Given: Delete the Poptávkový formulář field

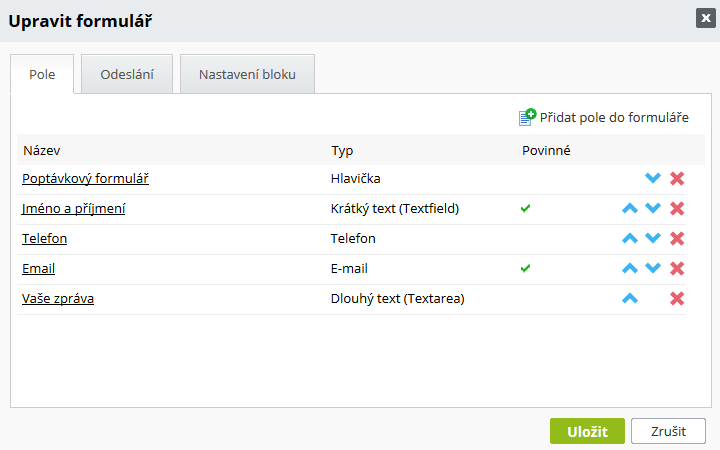Looking at the screenshot, I should (x=677, y=178).
